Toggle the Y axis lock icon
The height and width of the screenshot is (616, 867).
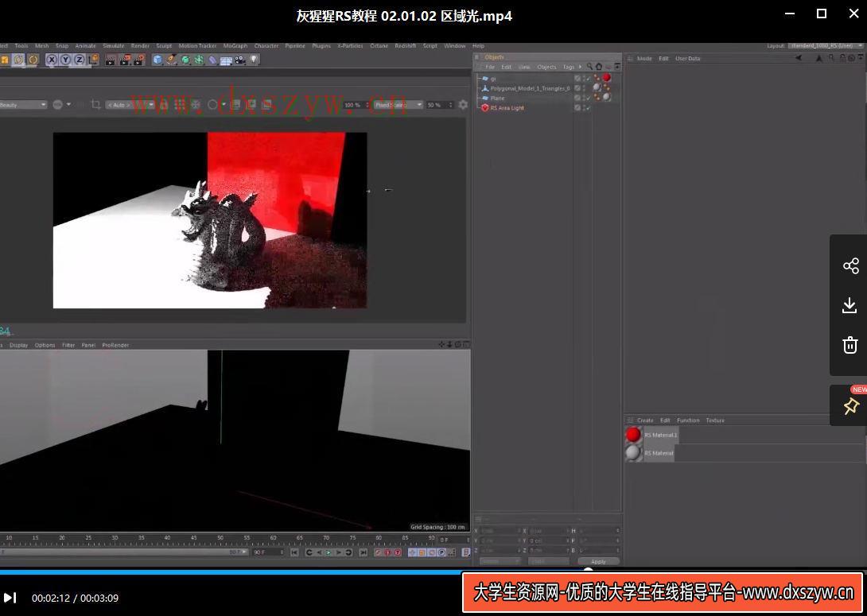[x=65, y=60]
